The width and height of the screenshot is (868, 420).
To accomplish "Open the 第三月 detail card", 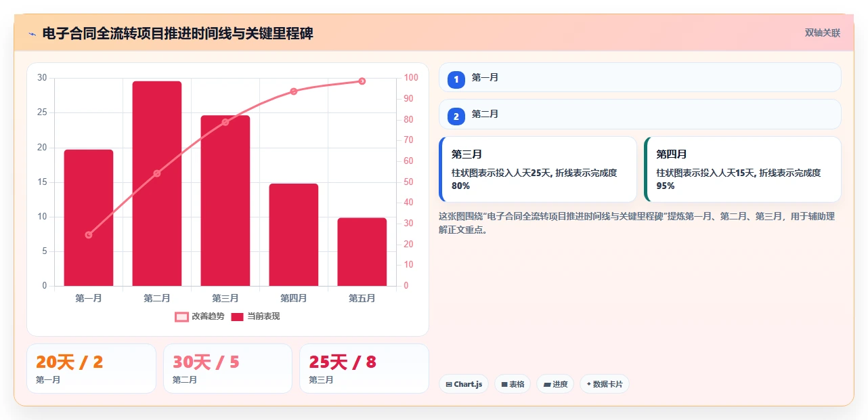I will click(x=538, y=169).
